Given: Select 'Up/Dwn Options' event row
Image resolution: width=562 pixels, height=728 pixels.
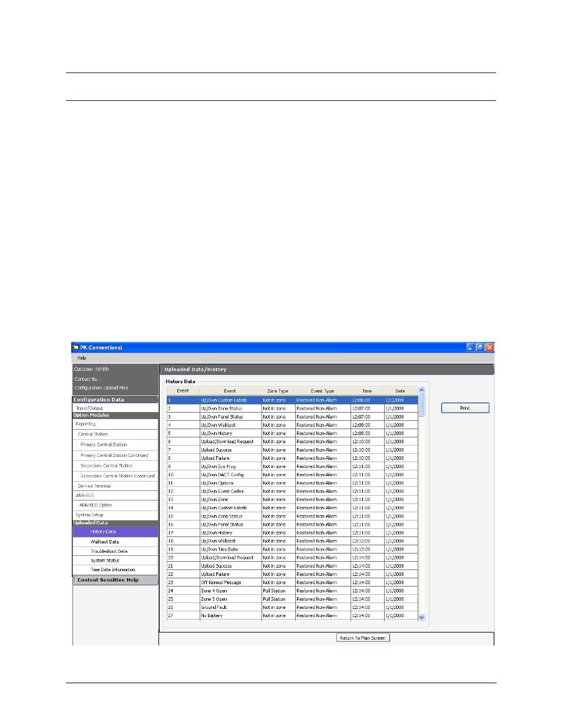Looking at the screenshot, I should coord(292,483).
